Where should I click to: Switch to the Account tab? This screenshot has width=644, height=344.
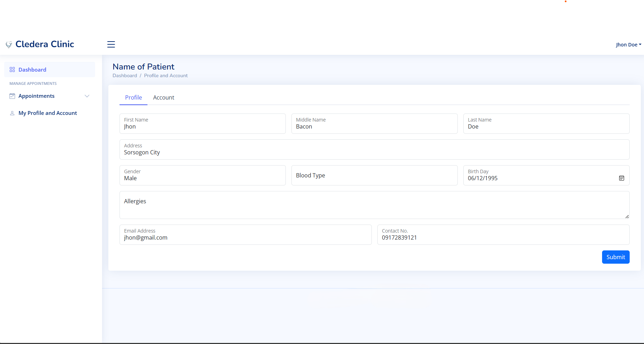click(164, 97)
